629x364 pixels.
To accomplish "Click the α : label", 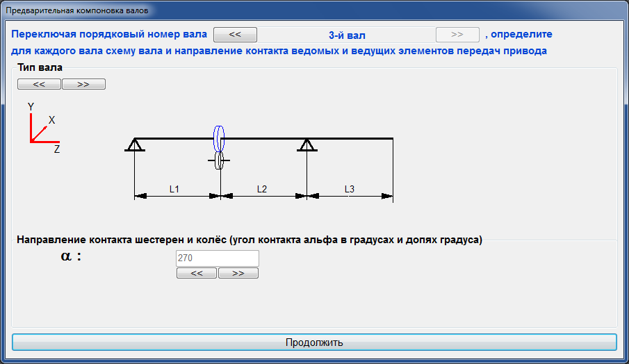I will (x=71, y=256).
